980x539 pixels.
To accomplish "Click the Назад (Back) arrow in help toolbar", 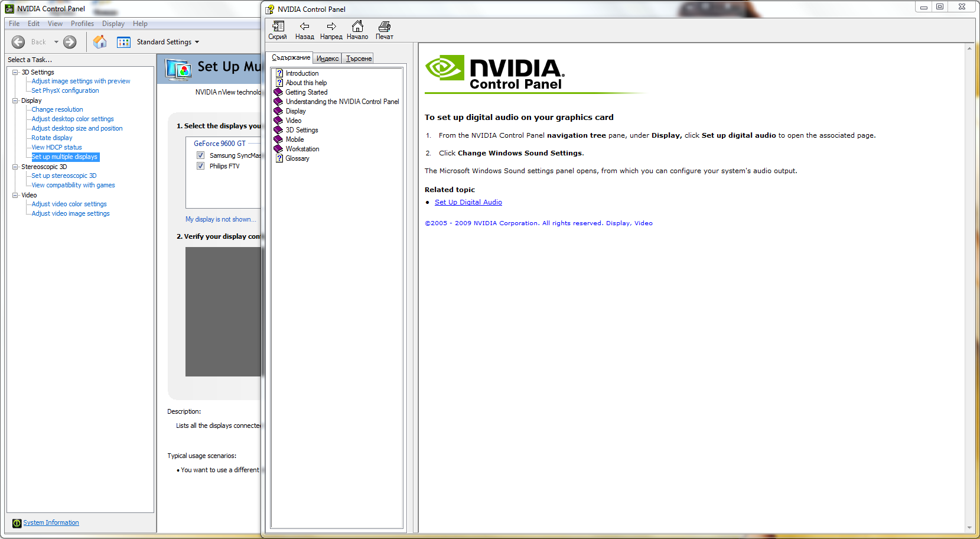I will 304,26.
